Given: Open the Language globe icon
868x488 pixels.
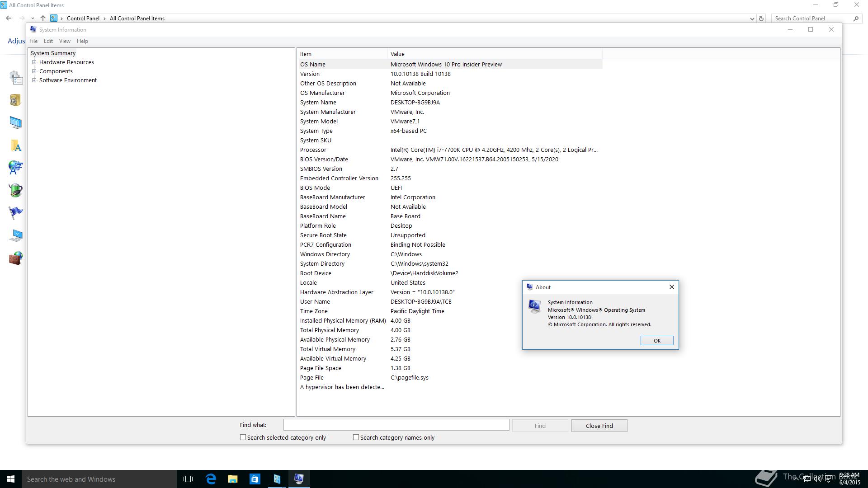Looking at the screenshot, I should tap(16, 168).
